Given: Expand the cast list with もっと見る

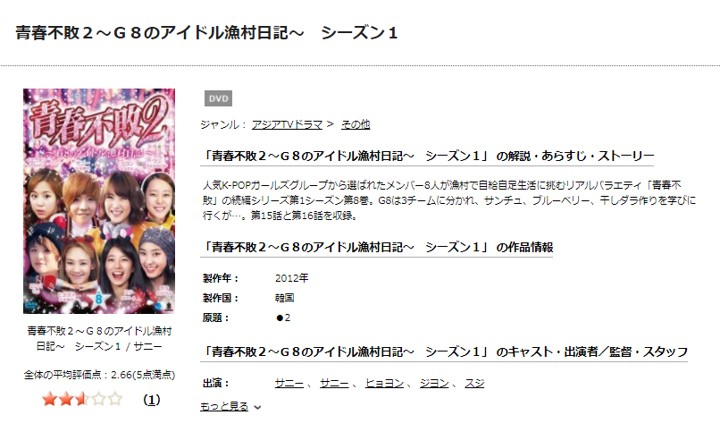Looking at the screenshot, I should pyautogui.click(x=224, y=407).
